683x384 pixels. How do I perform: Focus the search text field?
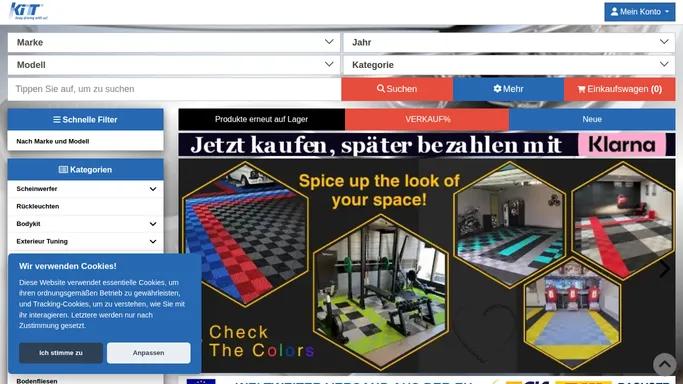point(174,89)
